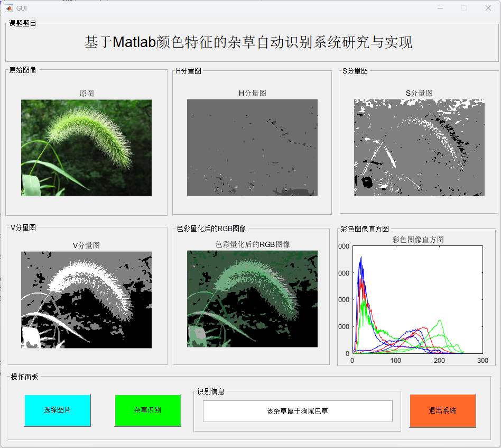Click the main heading about Matlab weed recognition
This screenshot has height=448, width=501.
point(248,43)
